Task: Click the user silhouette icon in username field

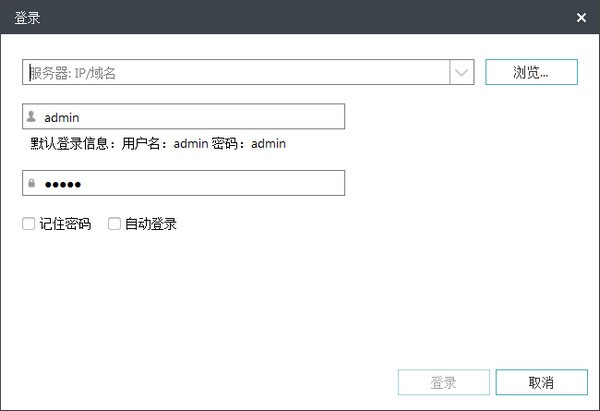Action: (31, 116)
